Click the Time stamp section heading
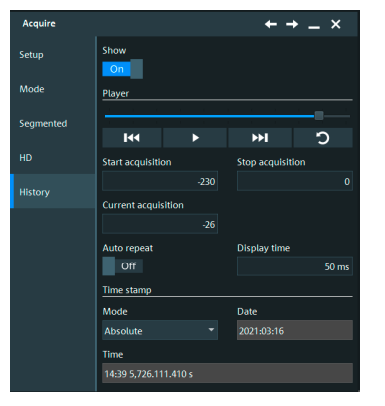This screenshot has width=385, height=406. tap(127, 290)
